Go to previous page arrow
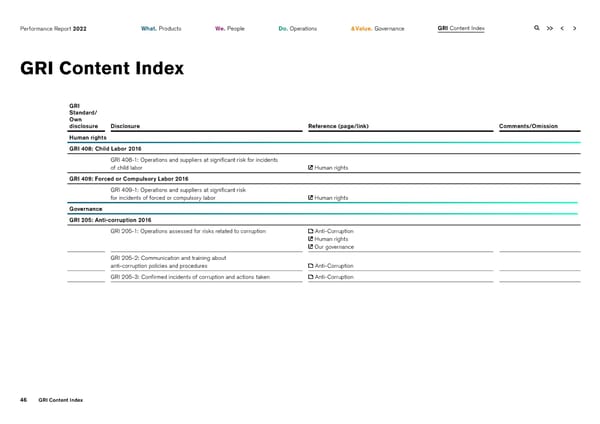This screenshot has height=424, width=600. point(562,28)
